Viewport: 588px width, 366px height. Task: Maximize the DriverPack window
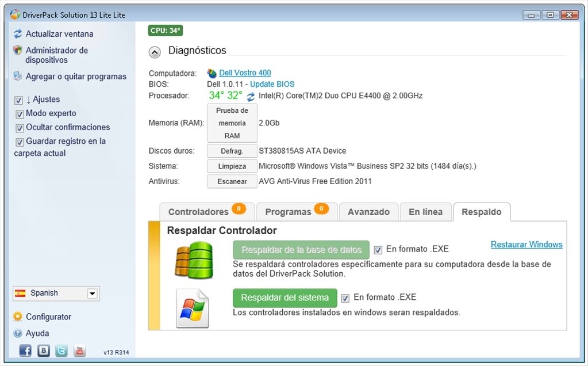point(550,15)
